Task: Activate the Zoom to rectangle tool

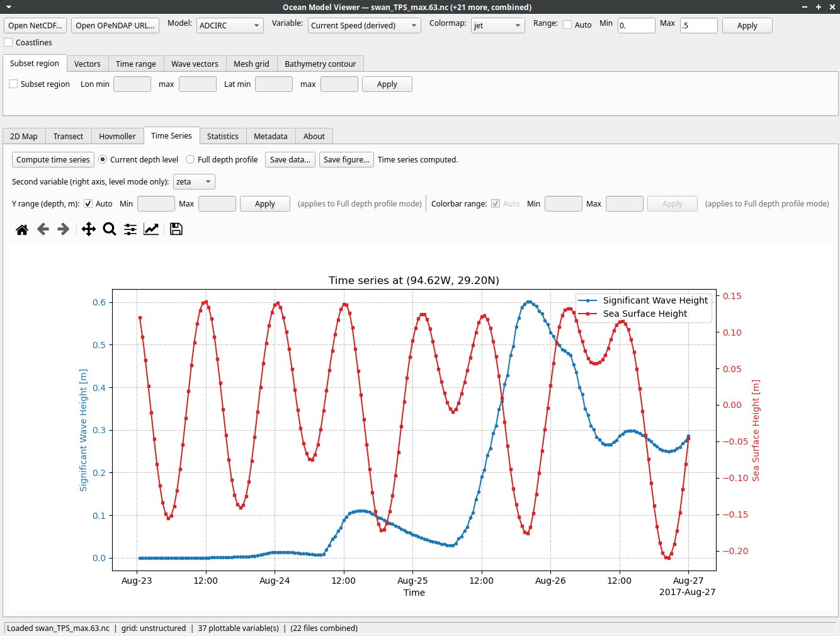Action: pos(110,229)
